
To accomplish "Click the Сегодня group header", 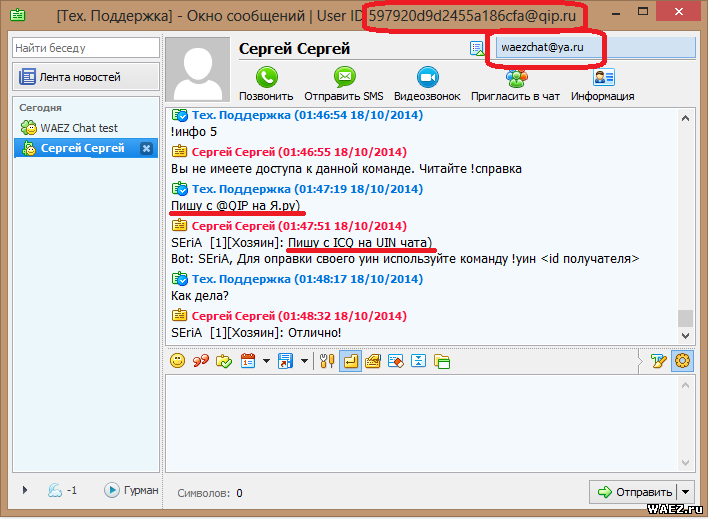I will point(40,108).
